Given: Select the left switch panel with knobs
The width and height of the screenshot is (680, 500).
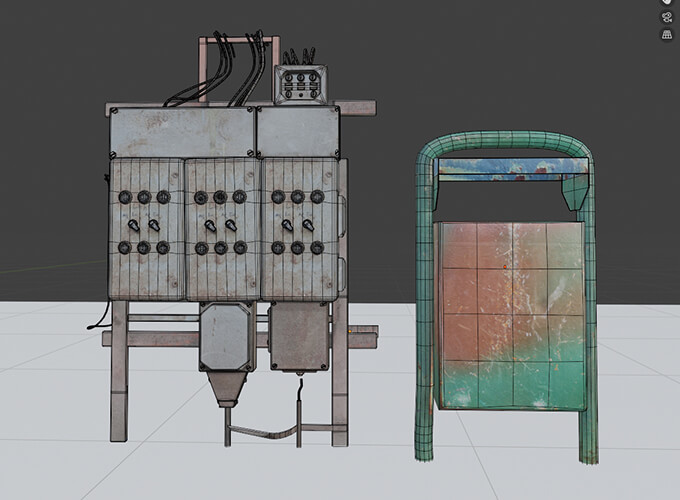Looking at the screenshot, I should [x=146, y=228].
